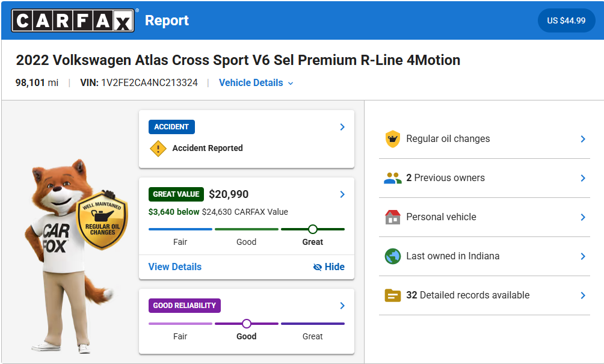Image resolution: width=604 pixels, height=364 pixels.
Task: Click the previous owners people icon
Action: point(392,178)
